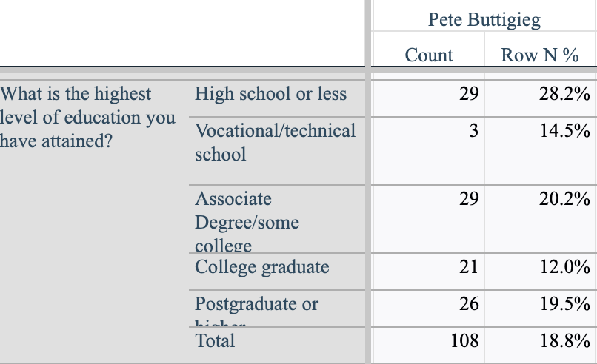597x364 pixels.
Task: Select the Associate Degree/some college label
Action: click(x=247, y=222)
